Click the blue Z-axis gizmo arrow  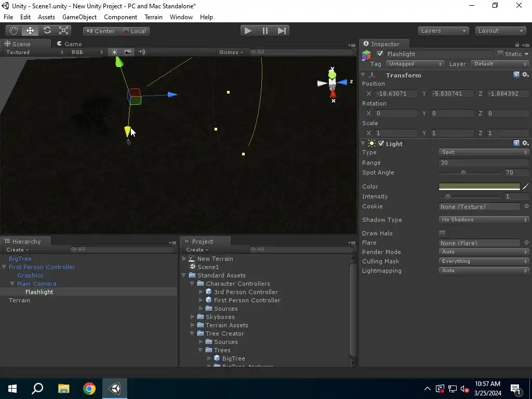(x=172, y=95)
